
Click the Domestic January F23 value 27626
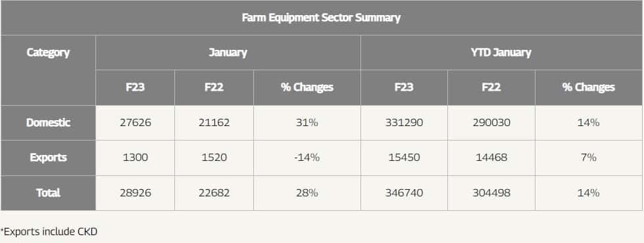point(136,123)
